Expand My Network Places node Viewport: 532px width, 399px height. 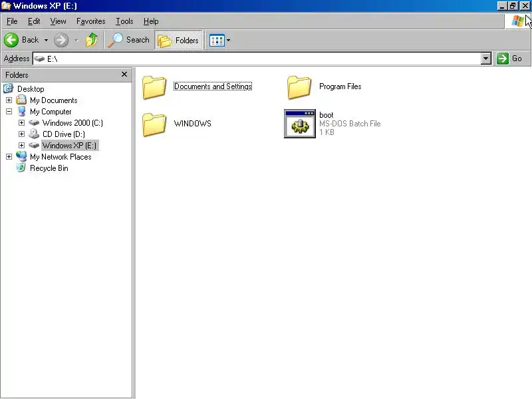(9, 157)
